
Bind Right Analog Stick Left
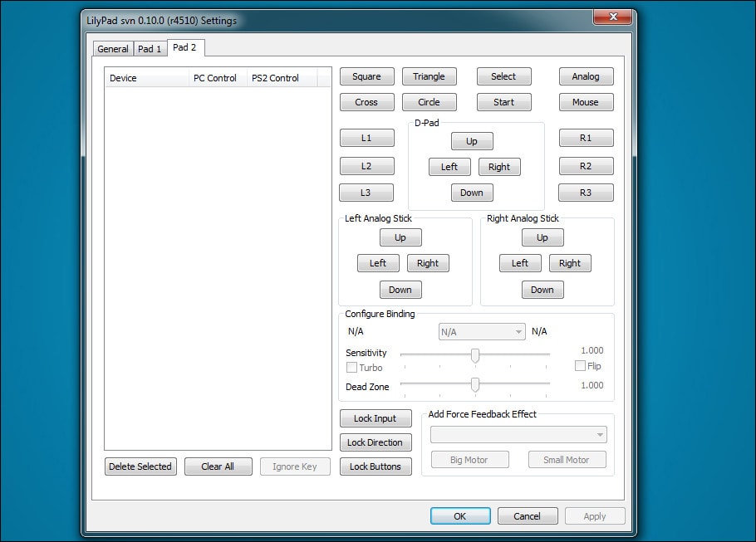point(520,263)
